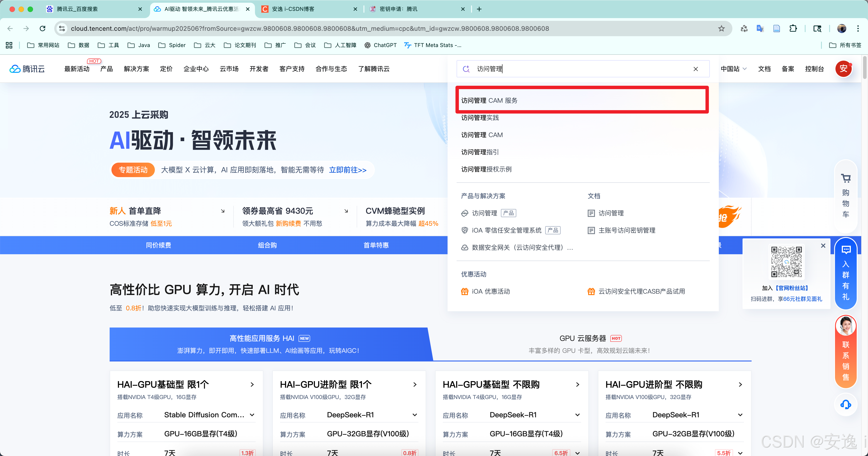Open the browser extensions puzzle icon
The image size is (868, 456).
793,28
